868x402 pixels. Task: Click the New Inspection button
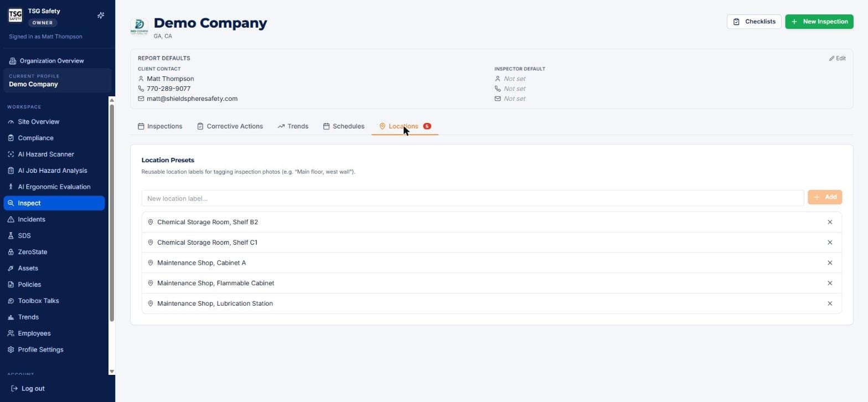coord(819,22)
